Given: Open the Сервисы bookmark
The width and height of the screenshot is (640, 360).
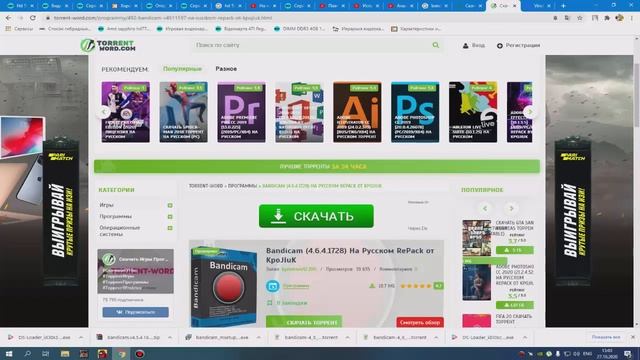Looking at the screenshot, I should 19,29.
